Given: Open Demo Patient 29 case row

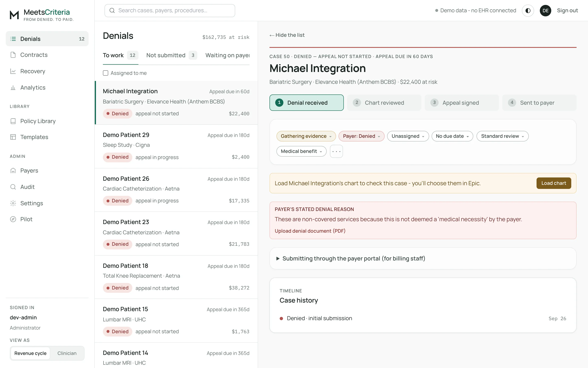Looking at the screenshot, I should [x=176, y=146].
